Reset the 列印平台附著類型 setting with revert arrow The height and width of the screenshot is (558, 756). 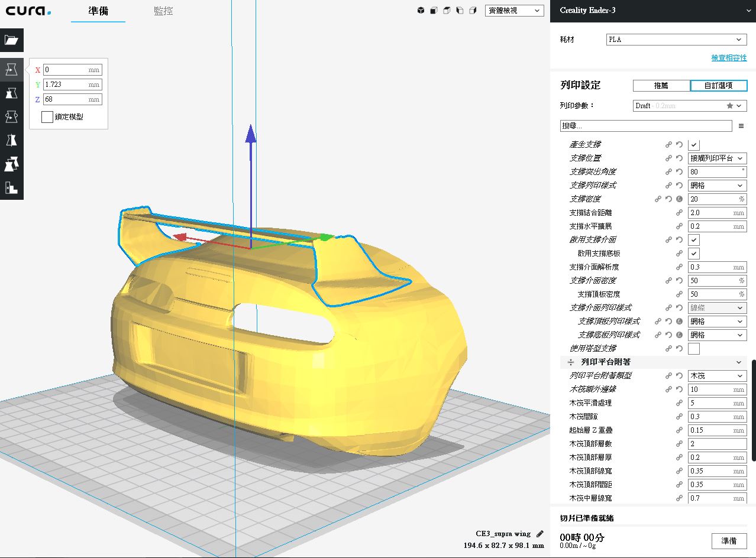pyautogui.click(x=680, y=376)
